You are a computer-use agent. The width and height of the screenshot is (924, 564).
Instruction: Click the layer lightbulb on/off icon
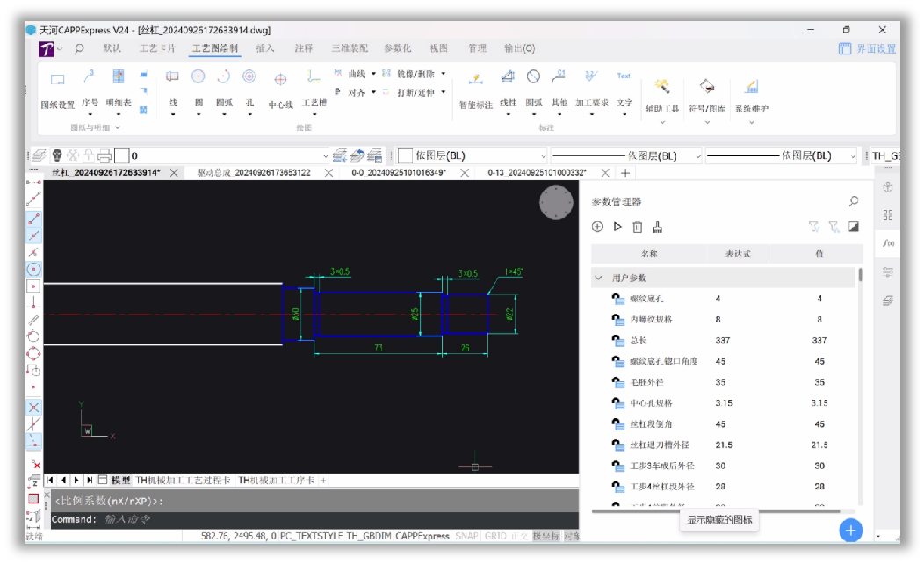tap(57, 155)
